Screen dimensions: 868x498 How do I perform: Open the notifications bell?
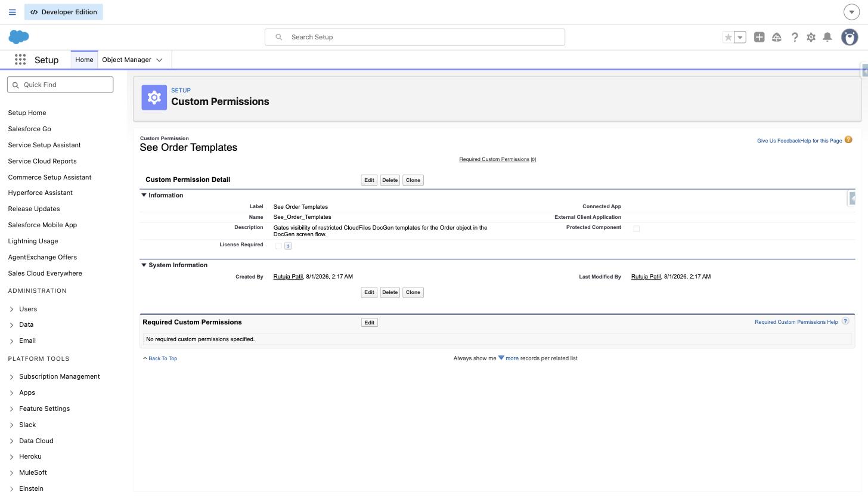click(827, 37)
